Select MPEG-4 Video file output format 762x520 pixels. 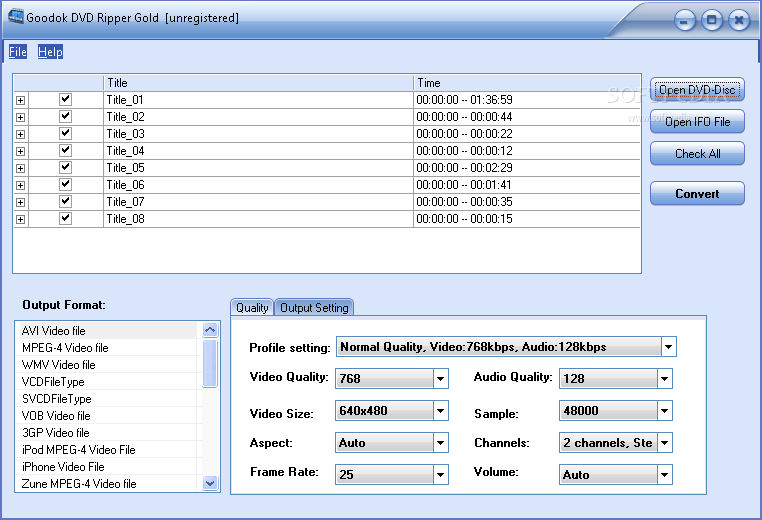(x=108, y=347)
